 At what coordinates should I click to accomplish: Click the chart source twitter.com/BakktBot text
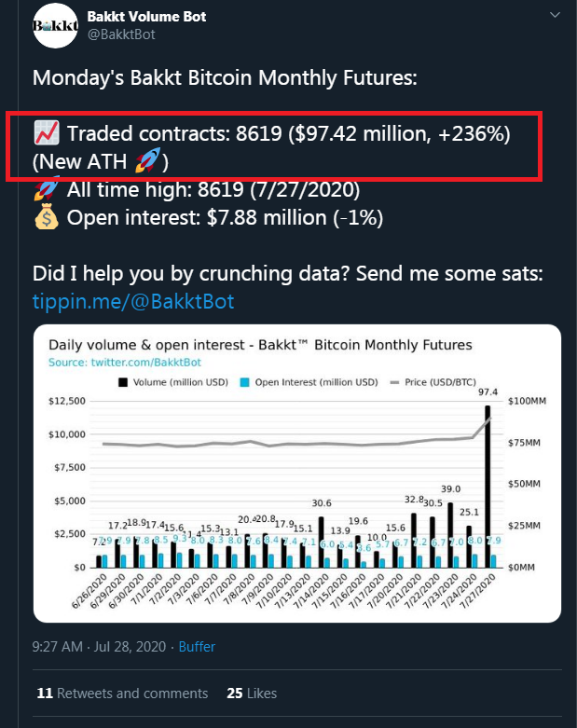[x=125, y=363]
